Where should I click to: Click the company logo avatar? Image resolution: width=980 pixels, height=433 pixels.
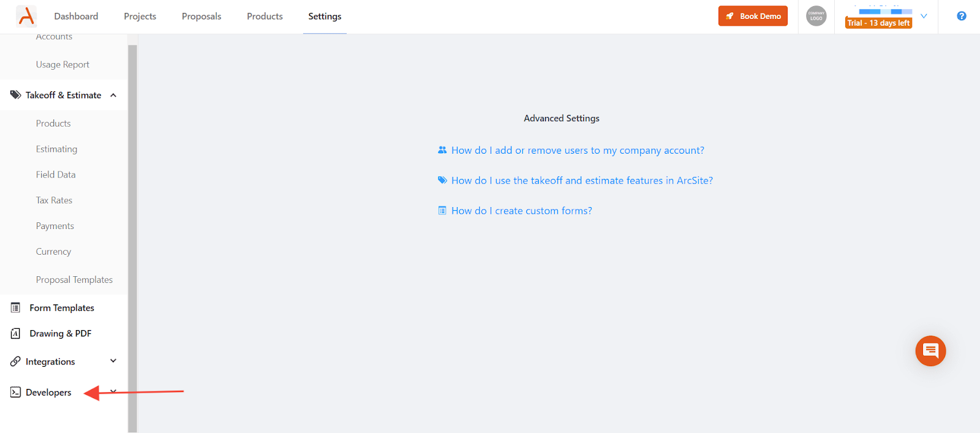816,16
